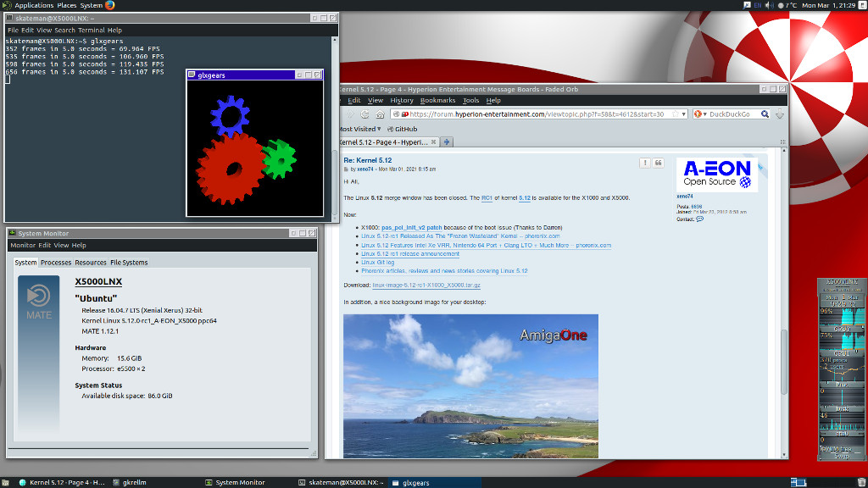Open the Bookmarks menu in the browser
The width and height of the screenshot is (868, 488).
(x=437, y=100)
